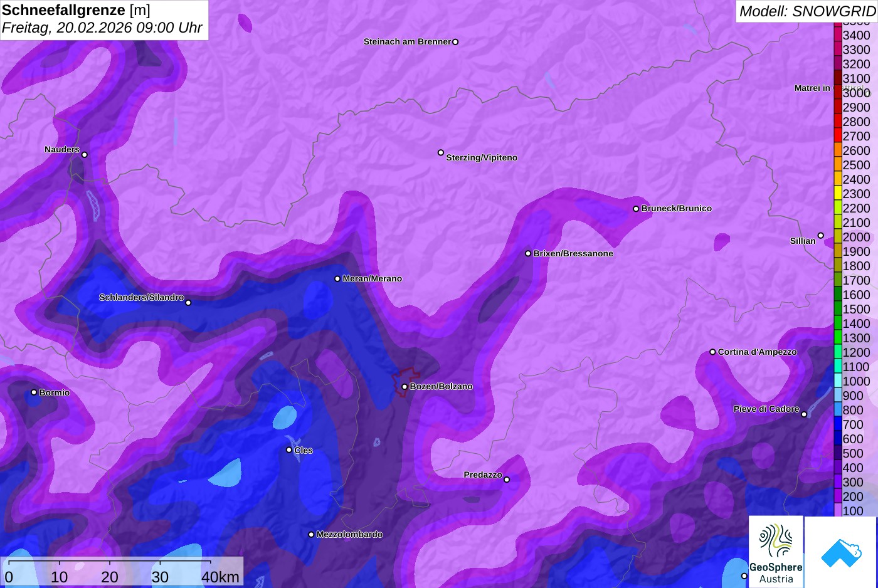The width and height of the screenshot is (878, 588).
Task: Select the Cortina d'Ampezzo marker
Action: click(712, 352)
